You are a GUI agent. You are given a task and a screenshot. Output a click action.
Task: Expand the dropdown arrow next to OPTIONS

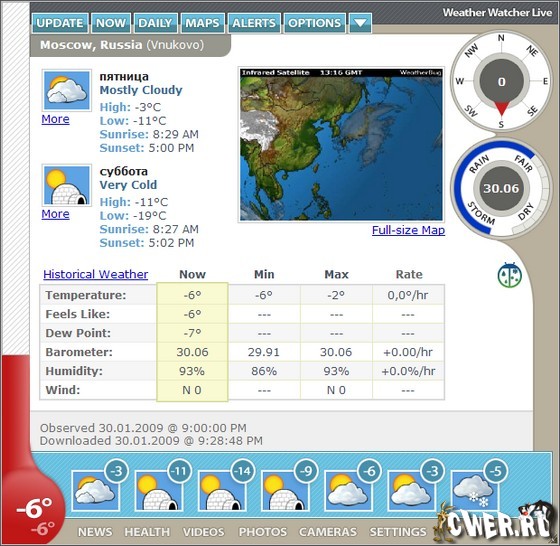tap(360, 23)
